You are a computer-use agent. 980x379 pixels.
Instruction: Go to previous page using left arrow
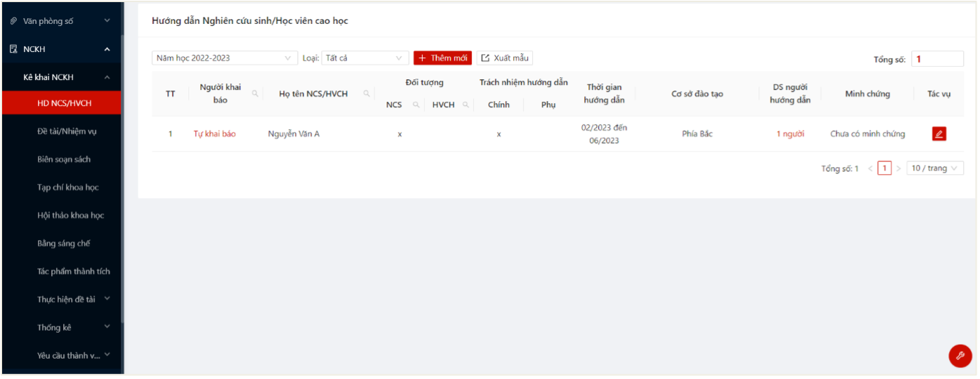[x=870, y=168]
